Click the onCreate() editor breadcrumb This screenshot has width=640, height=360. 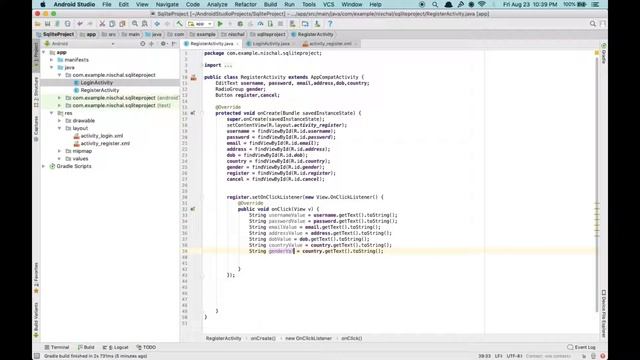[263, 338]
